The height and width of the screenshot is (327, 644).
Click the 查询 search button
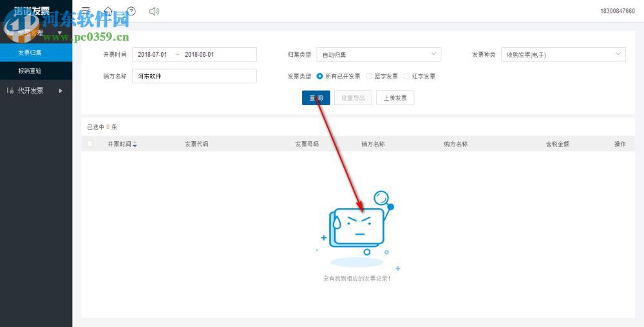(316, 98)
